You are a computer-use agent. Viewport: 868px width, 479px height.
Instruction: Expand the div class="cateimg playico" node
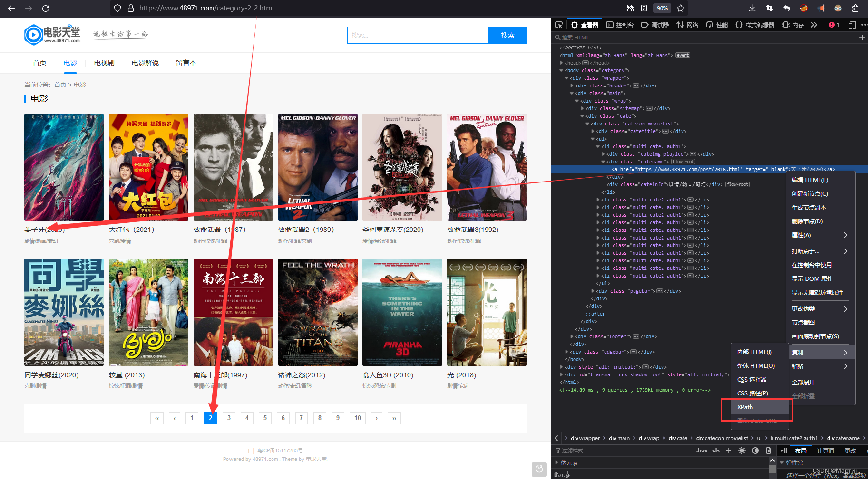point(603,154)
